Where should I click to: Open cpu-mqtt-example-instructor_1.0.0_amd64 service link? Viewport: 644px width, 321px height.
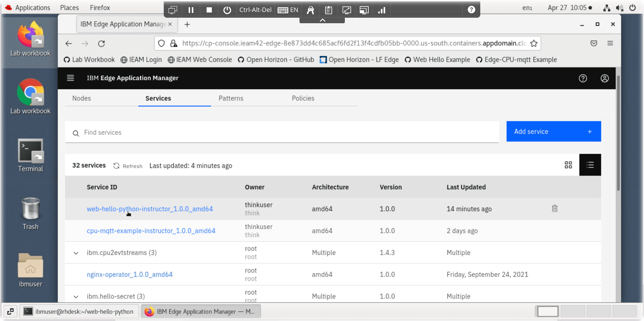click(x=151, y=231)
